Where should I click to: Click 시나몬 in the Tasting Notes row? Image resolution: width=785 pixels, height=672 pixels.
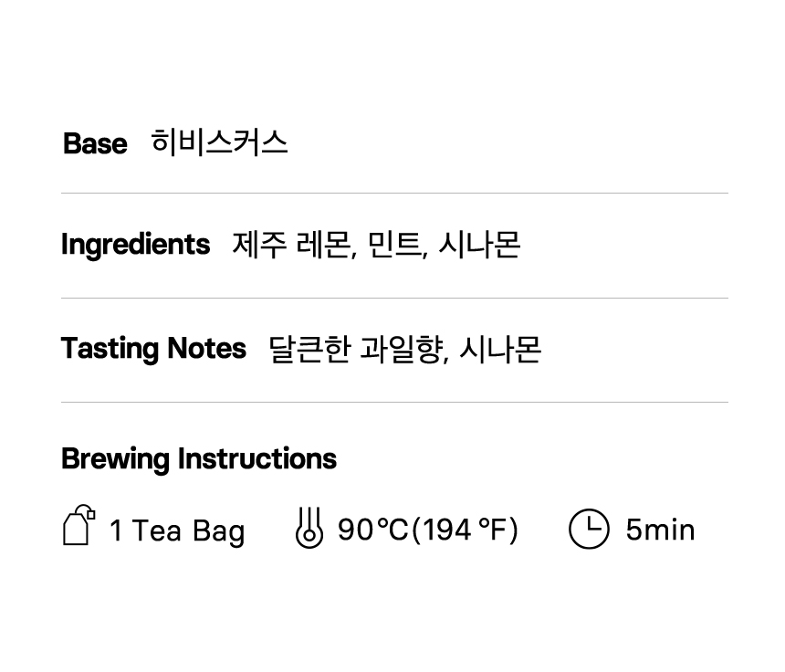click(500, 349)
